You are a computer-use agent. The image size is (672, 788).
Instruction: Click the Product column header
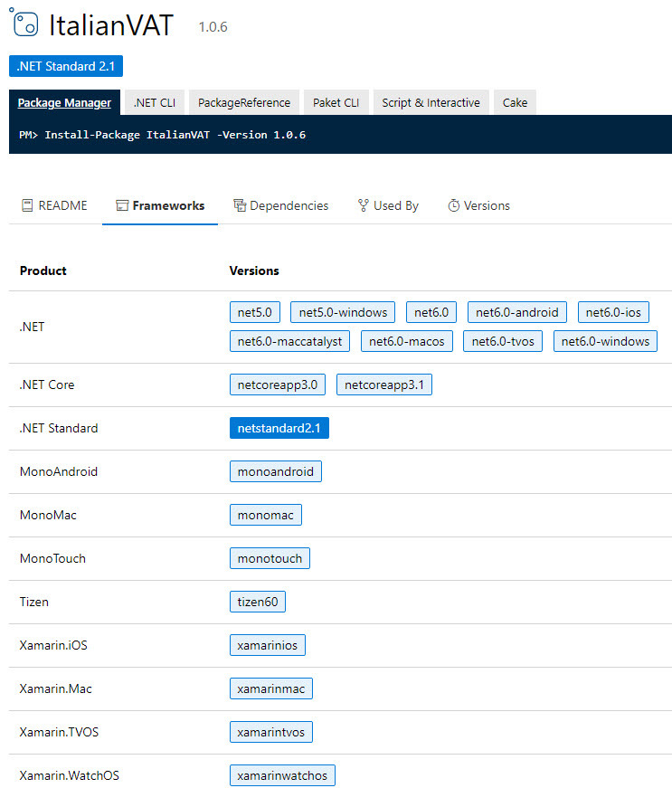tap(43, 271)
